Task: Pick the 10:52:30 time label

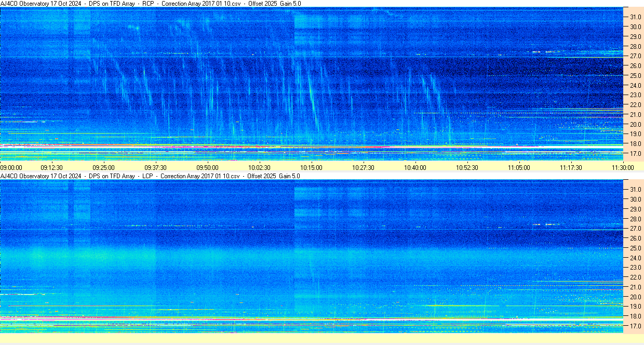Action: pyautogui.click(x=467, y=167)
